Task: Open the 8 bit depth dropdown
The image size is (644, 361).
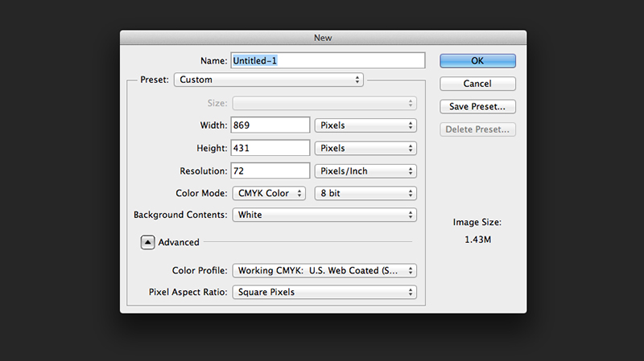Action: click(365, 193)
